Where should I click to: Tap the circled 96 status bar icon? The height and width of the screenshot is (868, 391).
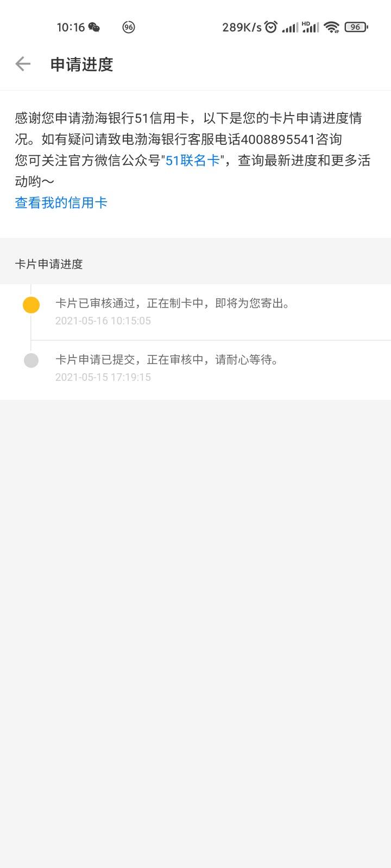(x=129, y=27)
